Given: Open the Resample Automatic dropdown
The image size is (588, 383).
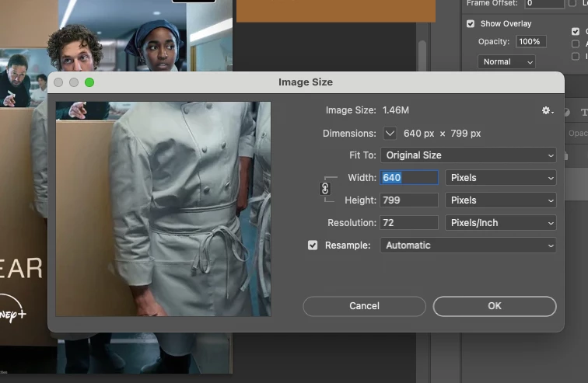Looking at the screenshot, I should [468, 245].
